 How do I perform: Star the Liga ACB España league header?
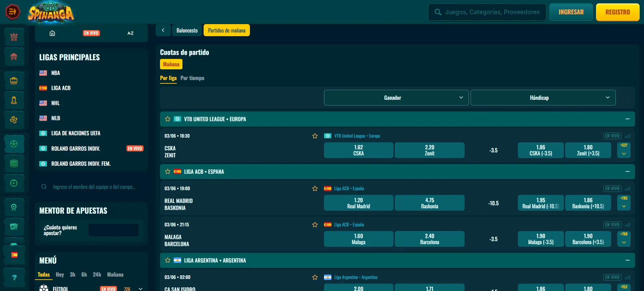pos(168,171)
